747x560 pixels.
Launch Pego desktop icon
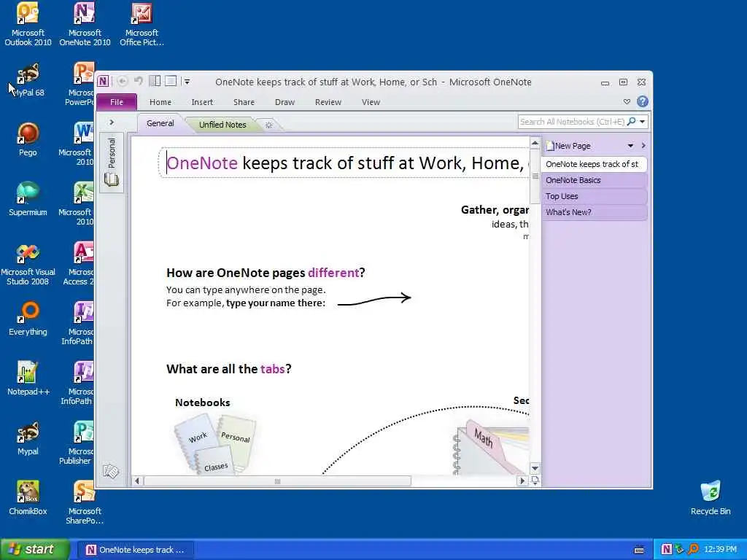click(x=28, y=139)
